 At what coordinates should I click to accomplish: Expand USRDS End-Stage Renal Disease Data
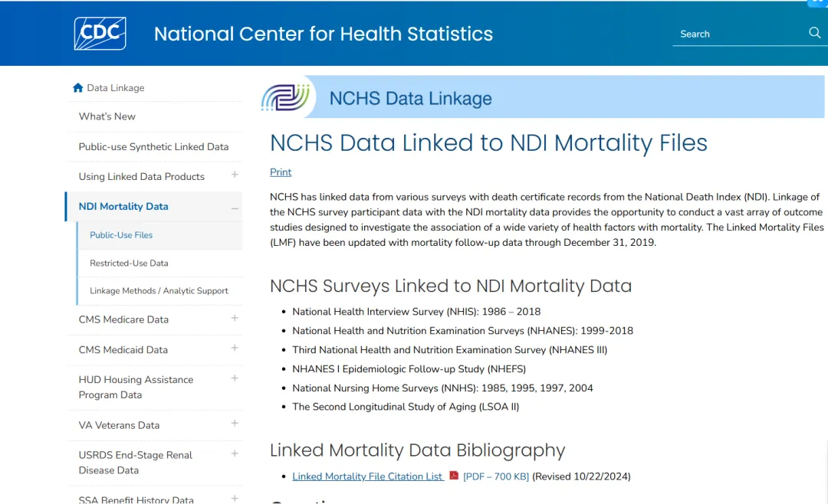(235, 454)
